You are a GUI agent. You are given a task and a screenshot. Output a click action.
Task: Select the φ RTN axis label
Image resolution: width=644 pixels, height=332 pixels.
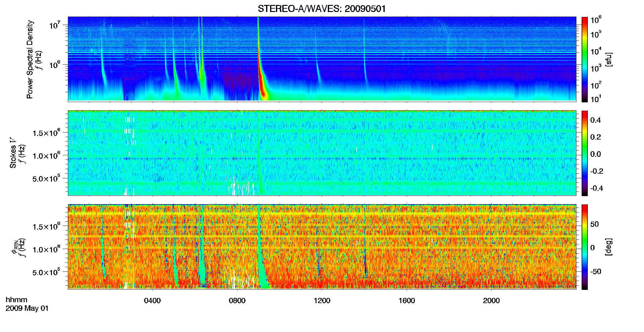14,247
